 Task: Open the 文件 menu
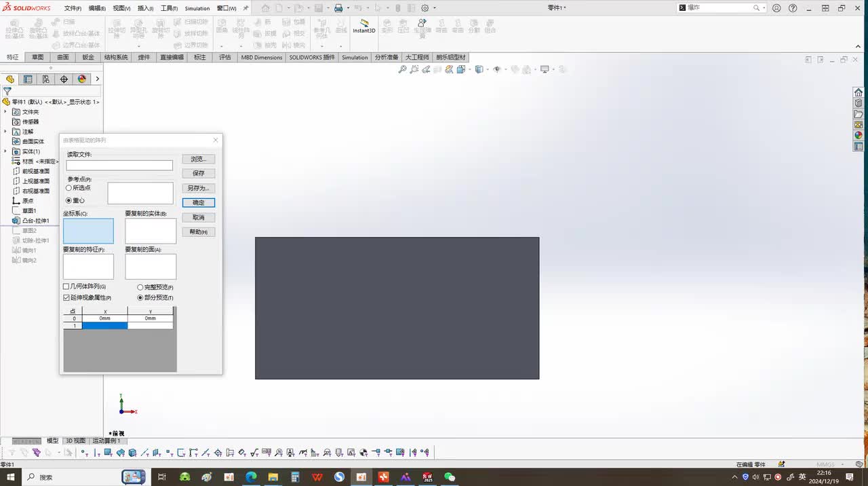pyautogui.click(x=73, y=8)
